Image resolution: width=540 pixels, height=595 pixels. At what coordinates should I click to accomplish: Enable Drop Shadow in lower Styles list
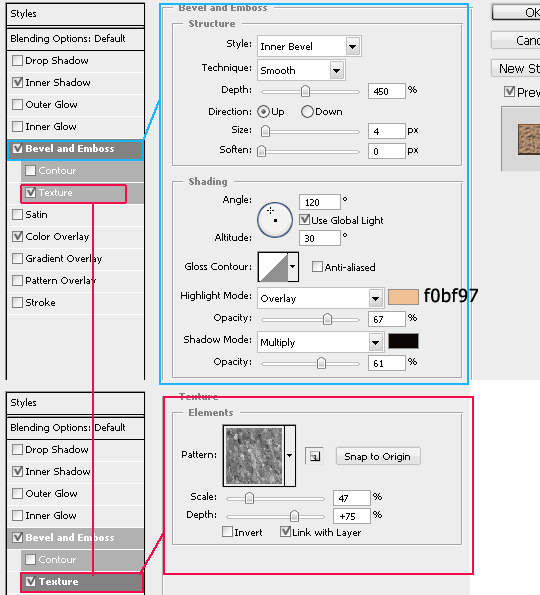coord(17,450)
